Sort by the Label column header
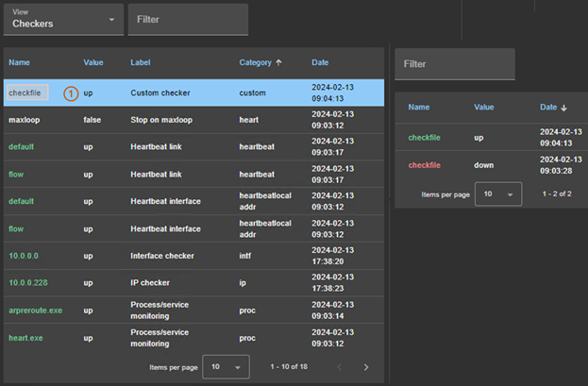This screenshot has width=588, height=386. coord(141,62)
